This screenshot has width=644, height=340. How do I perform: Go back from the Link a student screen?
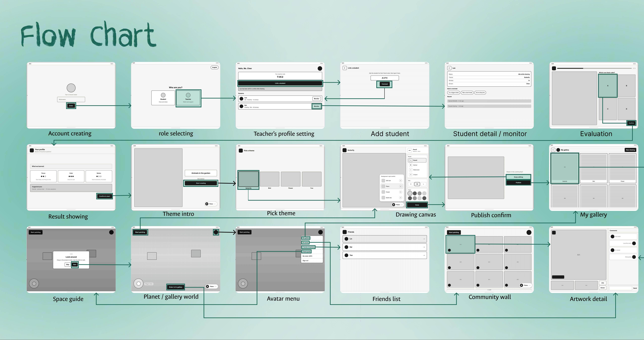tap(344, 68)
